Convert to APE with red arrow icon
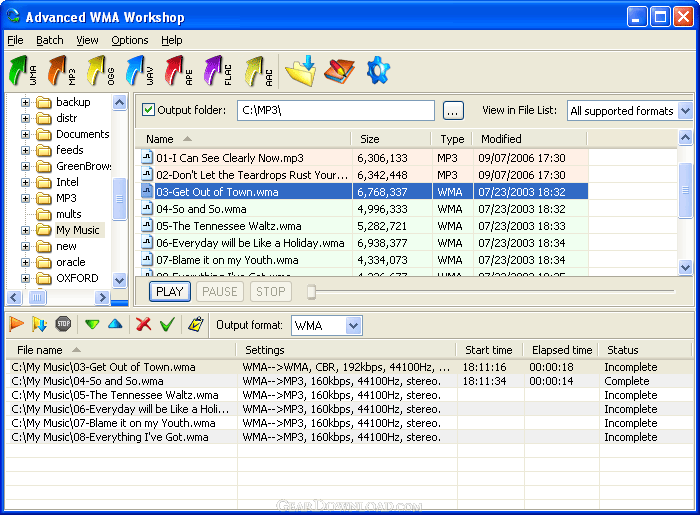Viewport: 700px width, 515px height. 179,71
